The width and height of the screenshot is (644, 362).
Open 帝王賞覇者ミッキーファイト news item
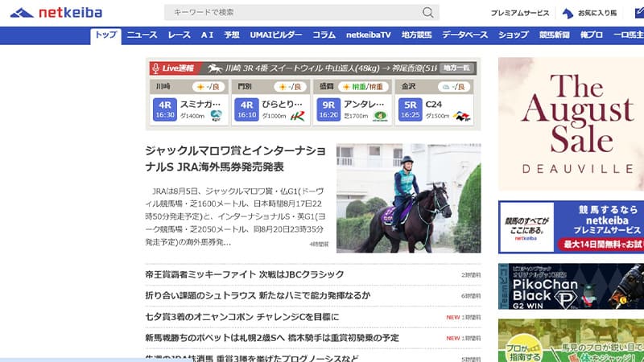[x=245, y=274]
